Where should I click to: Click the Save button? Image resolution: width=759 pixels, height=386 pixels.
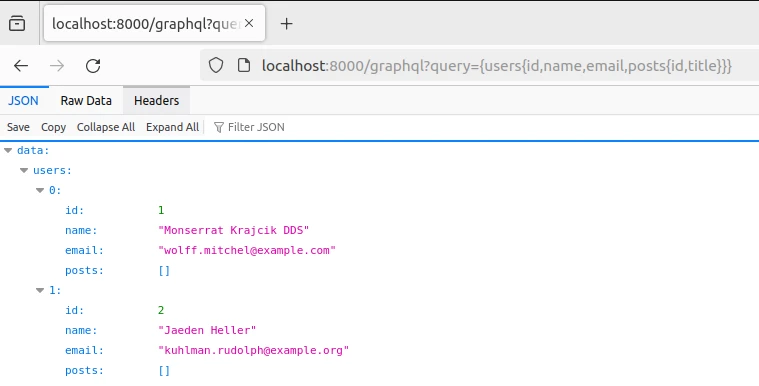point(18,127)
